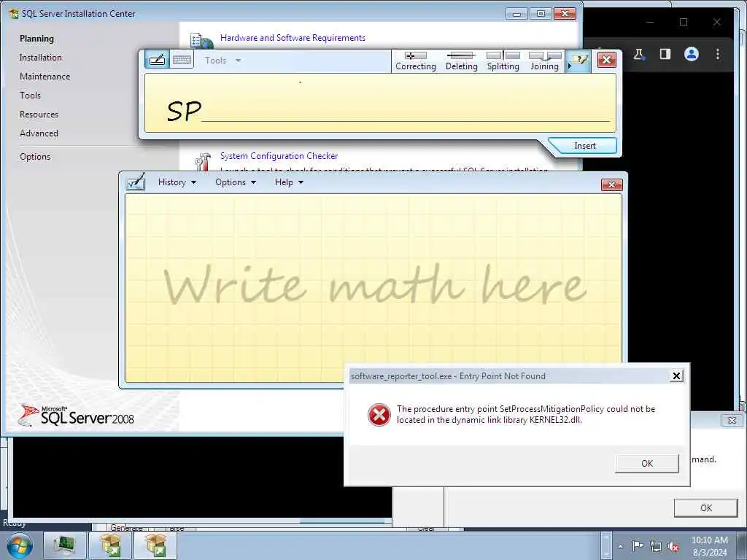The width and height of the screenshot is (747, 560).
Task: Open the first package installer taskbar icon
Action: (x=110, y=545)
